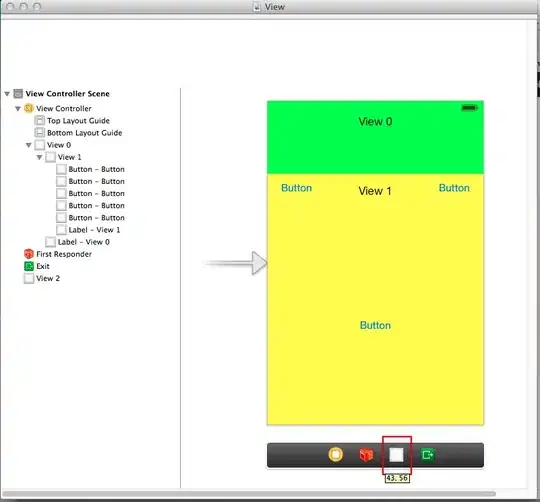Click the storyboard entry point arrow
The width and height of the screenshot is (540, 502).
click(x=236, y=263)
